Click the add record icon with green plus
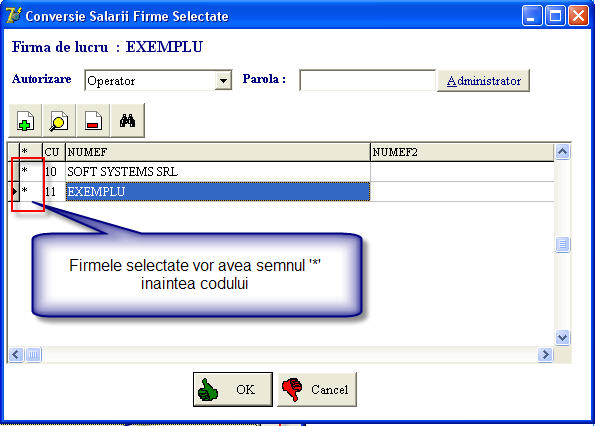The width and height of the screenshot is (595, 426). click(x=25, y=121)
